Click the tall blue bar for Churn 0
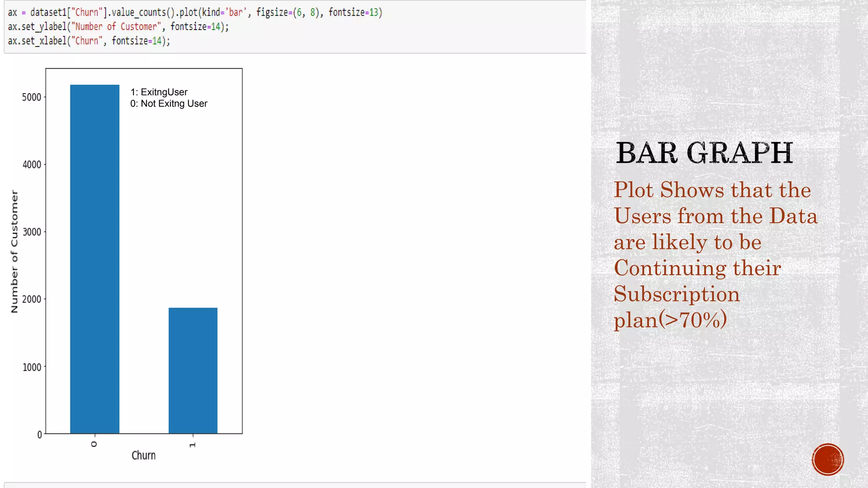This screenshot has width=868, height=488. (95, 259)
